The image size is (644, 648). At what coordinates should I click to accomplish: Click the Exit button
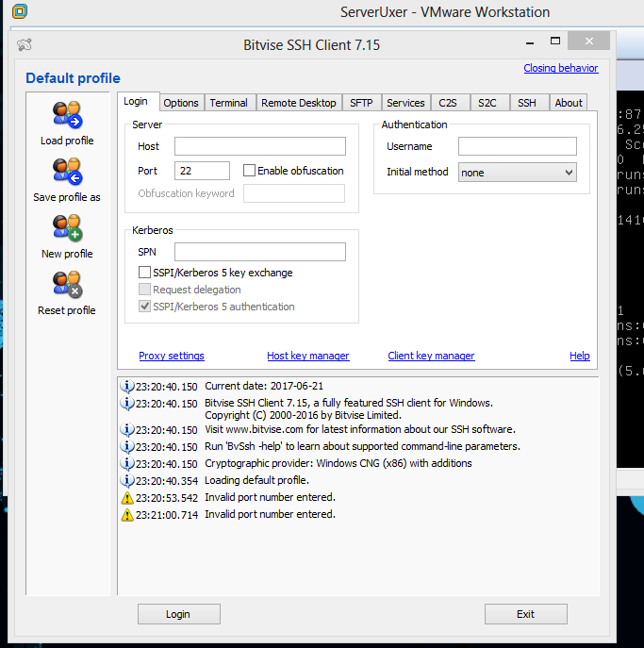[x=526, y=614]
